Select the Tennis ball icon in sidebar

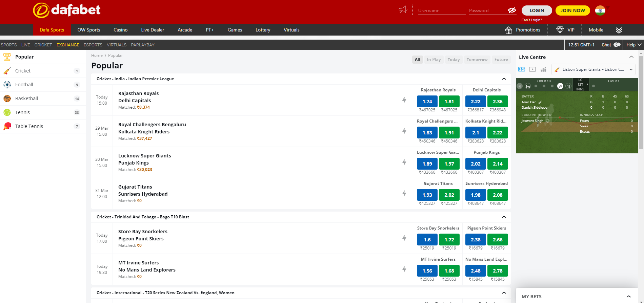pyautogui.click(x=7, y=112)
